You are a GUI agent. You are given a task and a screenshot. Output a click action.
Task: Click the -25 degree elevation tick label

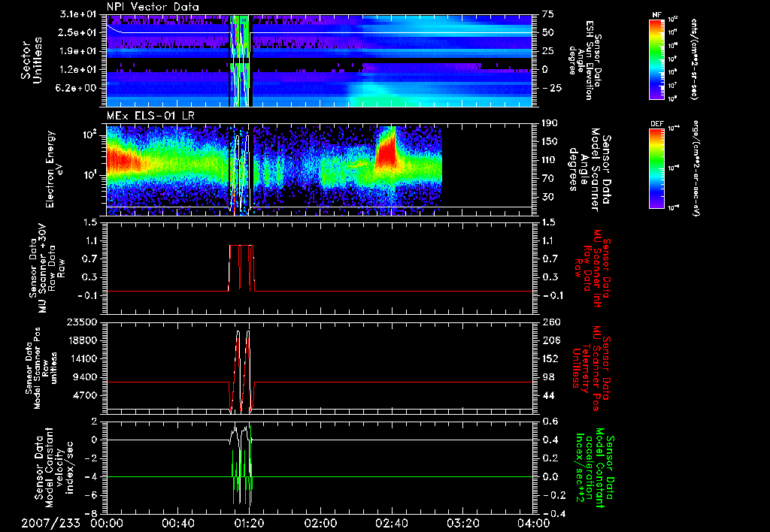point(551,88)
